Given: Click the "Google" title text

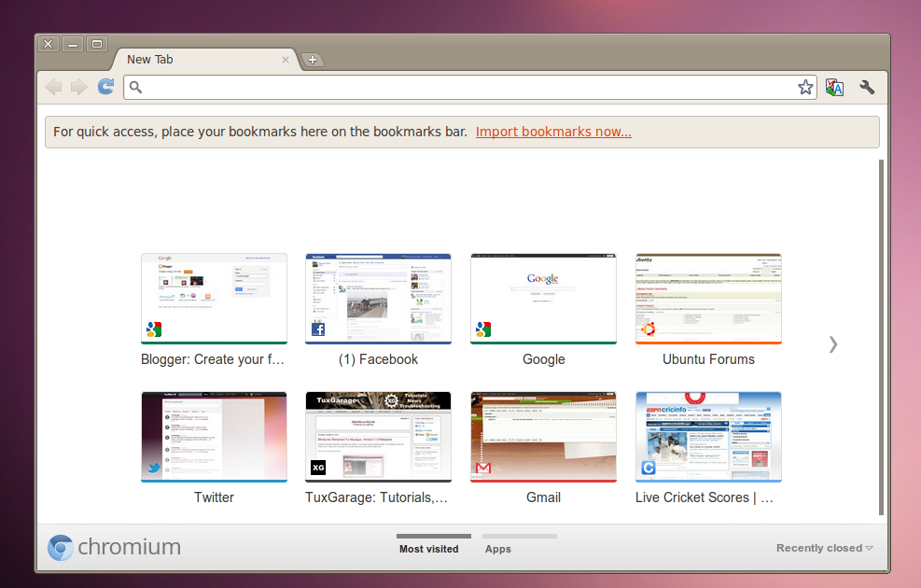Looking at the screenshot, I should coord(544,359).
